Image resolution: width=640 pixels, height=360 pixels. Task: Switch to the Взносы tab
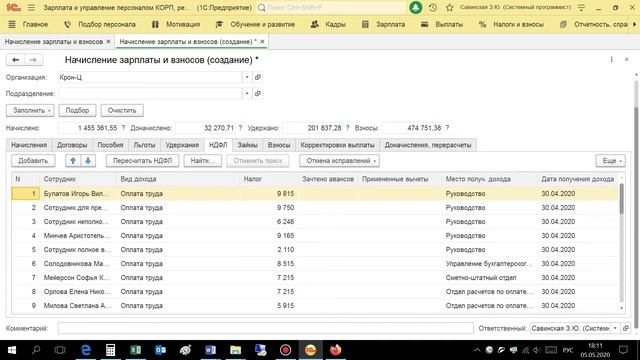click(279, 145)
